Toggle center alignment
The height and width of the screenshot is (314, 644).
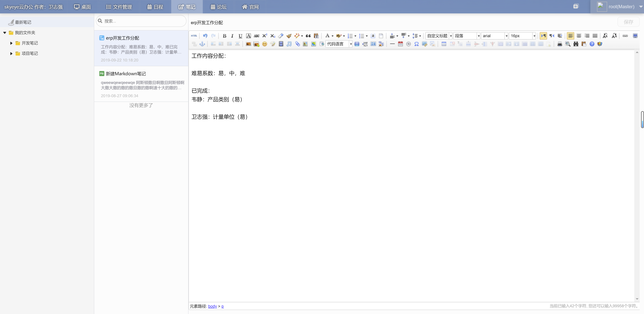[579, 36]
